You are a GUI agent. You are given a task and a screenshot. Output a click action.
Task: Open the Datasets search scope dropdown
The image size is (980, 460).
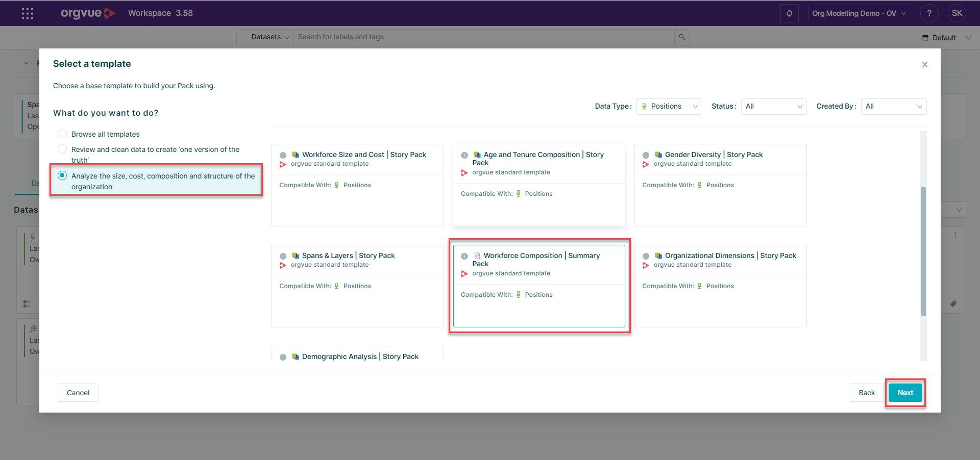pyautogui.click(x=265, y=37)
